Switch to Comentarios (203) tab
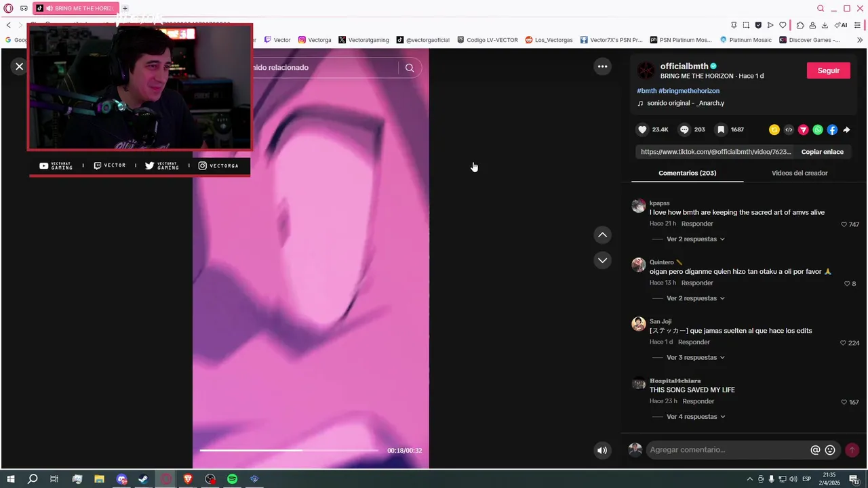Image resolution: width=868 pixels, height=488 pixels. [x=687, y=173]
